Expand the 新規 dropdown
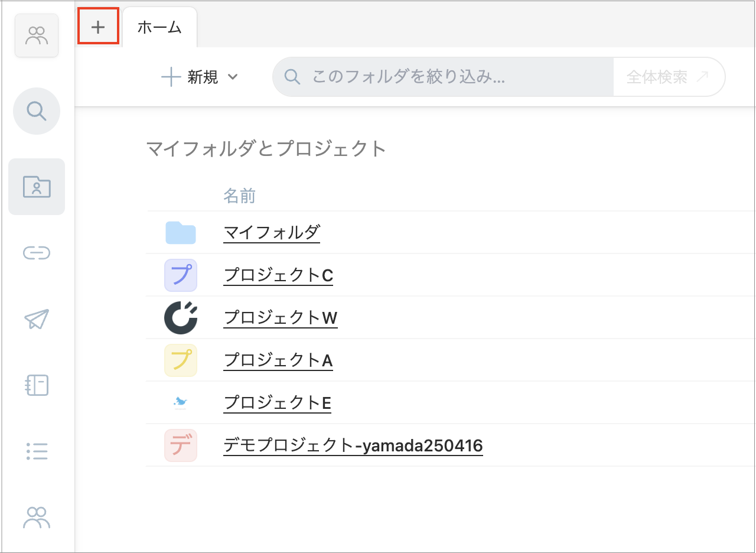This screenshot has width=756, height=553. tap(200, 77)
